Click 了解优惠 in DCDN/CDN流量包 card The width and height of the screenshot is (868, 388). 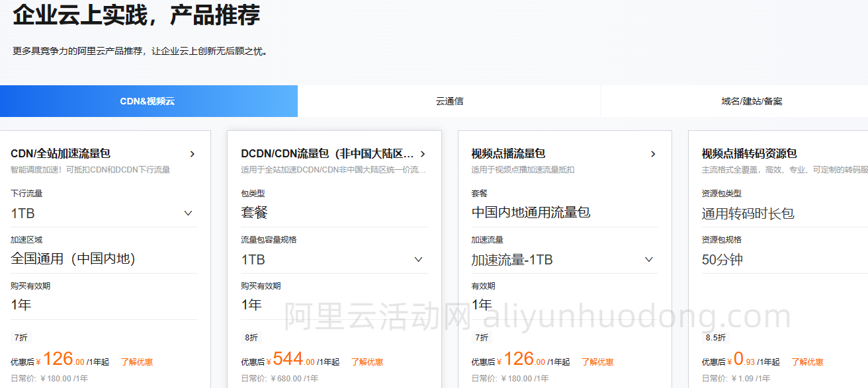click(367, 362)
